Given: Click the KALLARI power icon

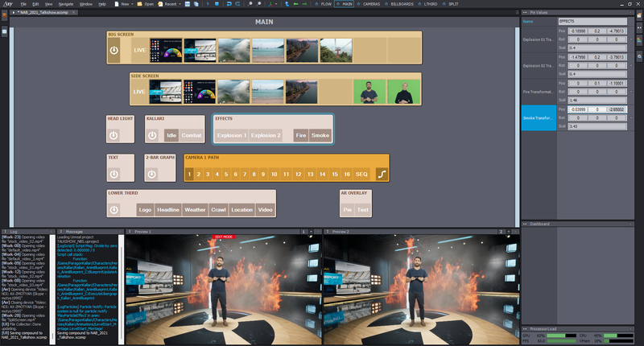Looking at the screenshot, I should pos(153,135).
